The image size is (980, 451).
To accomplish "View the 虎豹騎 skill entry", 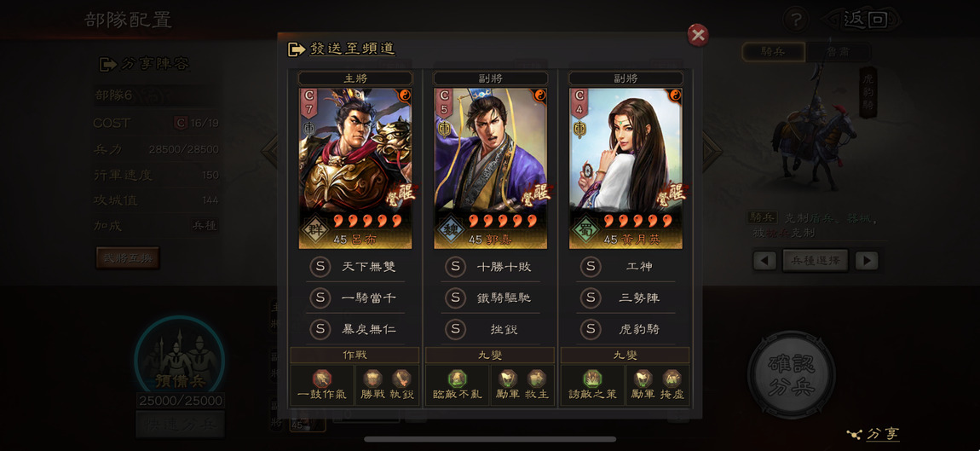I will tap(625, 329).
